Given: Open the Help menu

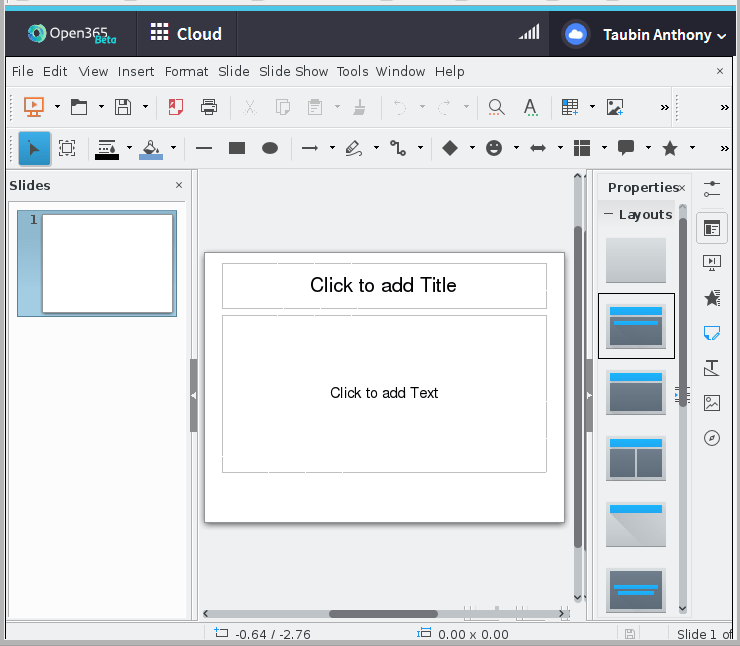Looking at the screenshot, I should coord(450,72).
